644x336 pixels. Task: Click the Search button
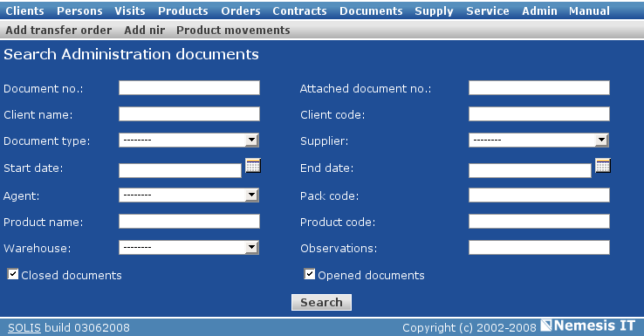click(322, 302)
